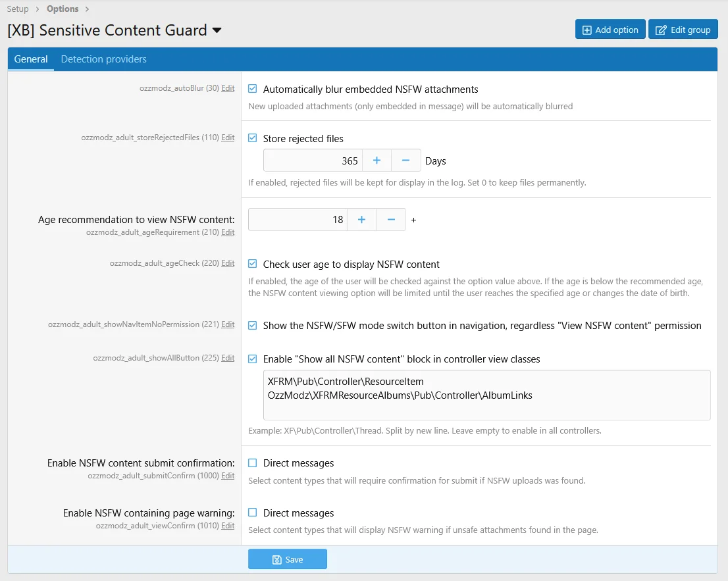Edit the ozzmodz_adult_showAllButton option
Image resolution: width=728 pixels, height=581 pixels.
point(228,357)
